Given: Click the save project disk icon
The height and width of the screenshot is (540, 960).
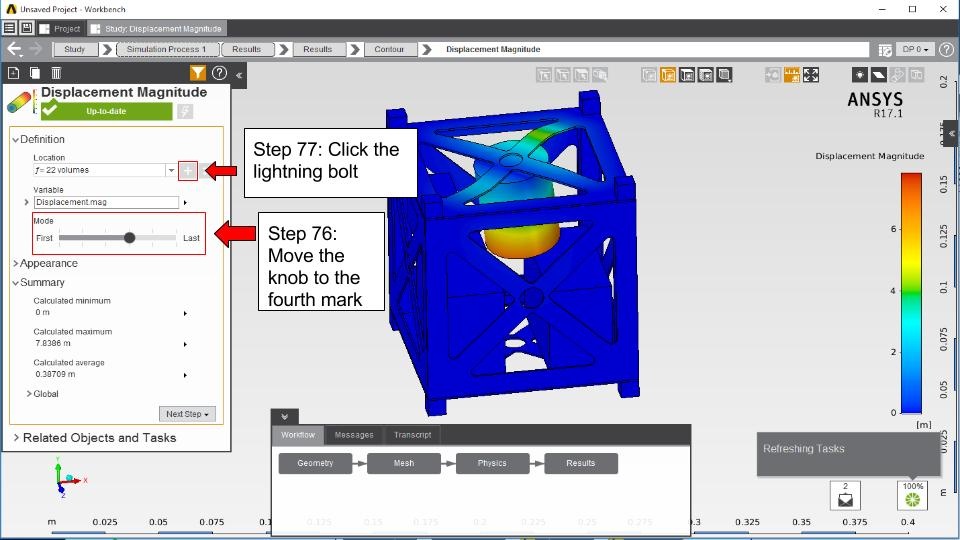Looking at the screenshot, I should (27, 28).
